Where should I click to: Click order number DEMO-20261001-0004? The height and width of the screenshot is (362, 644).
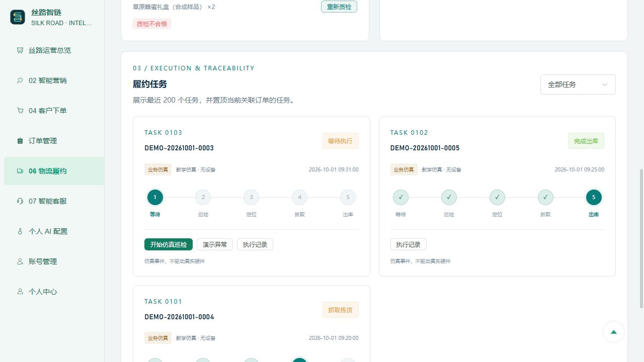(179, 317)
